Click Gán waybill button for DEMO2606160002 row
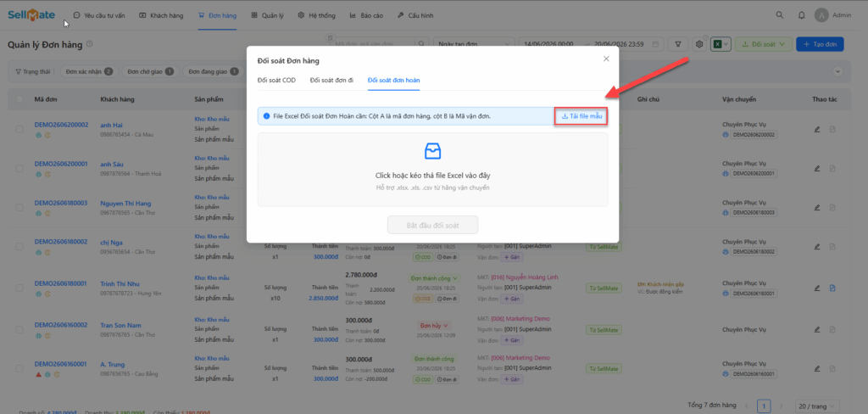The width and height of the screenshot is (868, 414). [511, 339]
